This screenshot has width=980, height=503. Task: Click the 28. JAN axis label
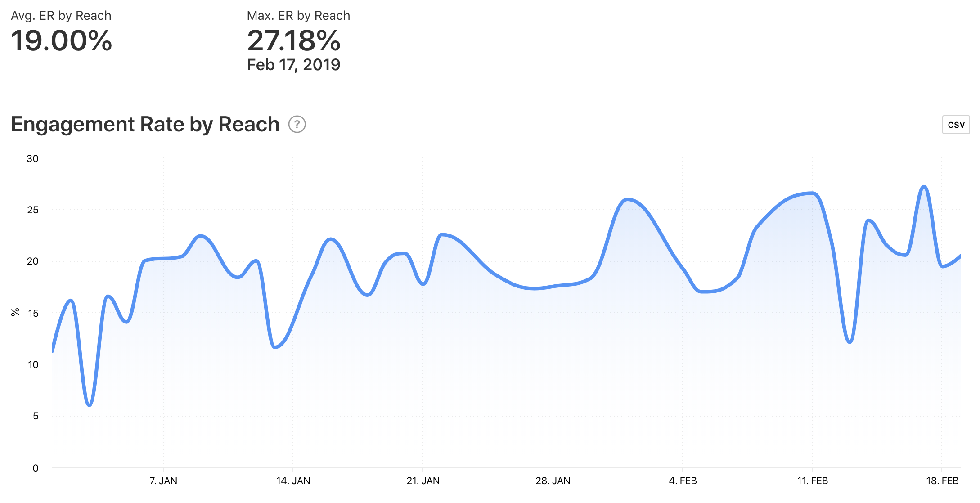(553, 481)
